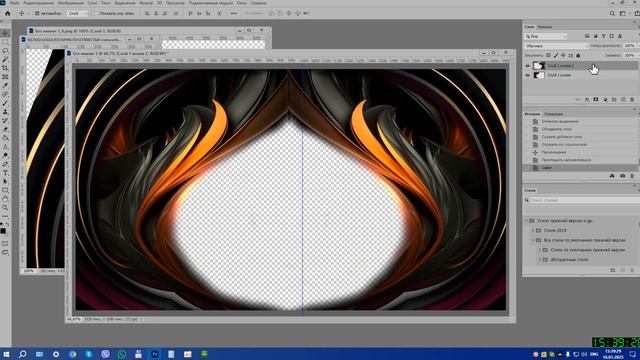
Task: Click the search icon at top right
Action: [x=612, y=13]
